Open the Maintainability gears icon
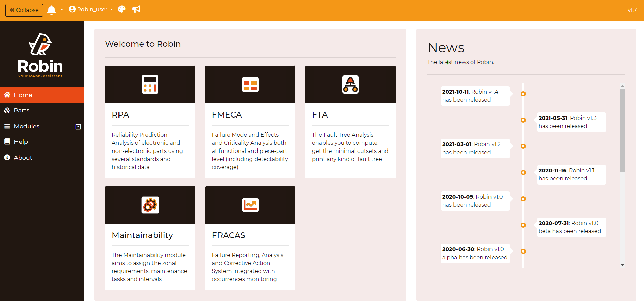 click(x=150, y=205)
